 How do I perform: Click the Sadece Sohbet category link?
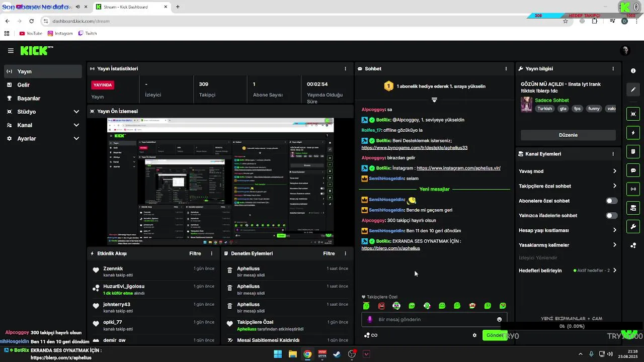[552, 100]
